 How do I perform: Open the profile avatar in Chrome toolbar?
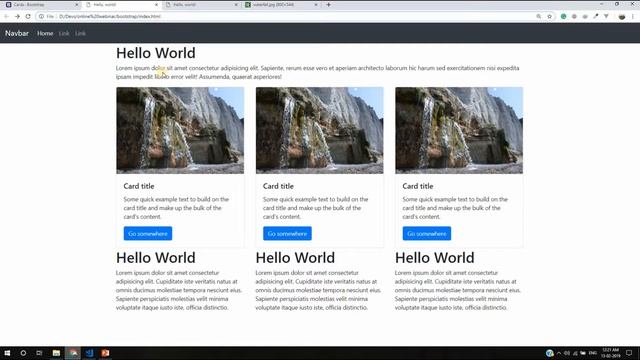tap(622, 16)
